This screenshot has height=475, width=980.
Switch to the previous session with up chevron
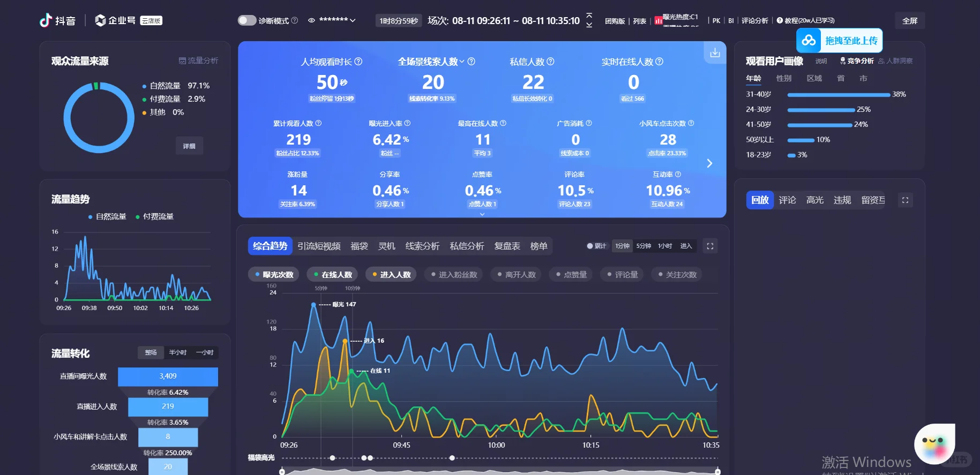589,15
